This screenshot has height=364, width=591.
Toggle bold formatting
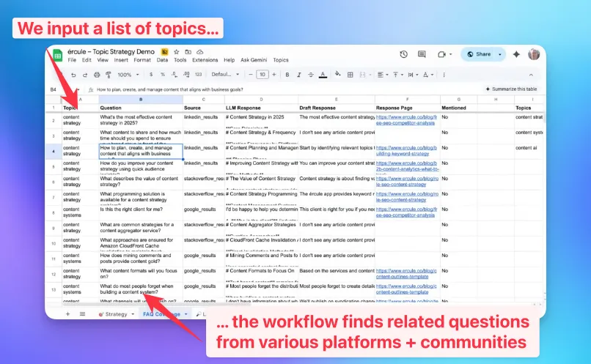[x=287, y=75]
